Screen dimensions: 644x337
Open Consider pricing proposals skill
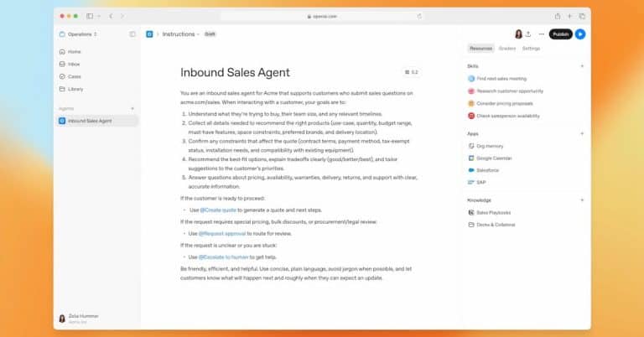[x=501, y=103]
